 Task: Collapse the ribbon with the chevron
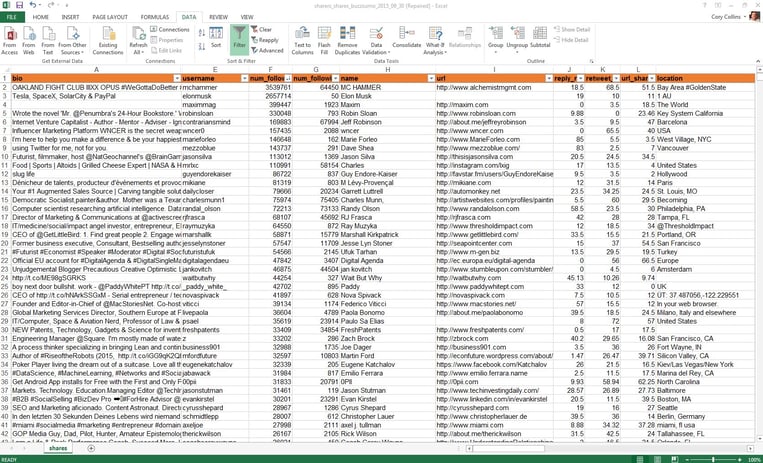point(758,61)
